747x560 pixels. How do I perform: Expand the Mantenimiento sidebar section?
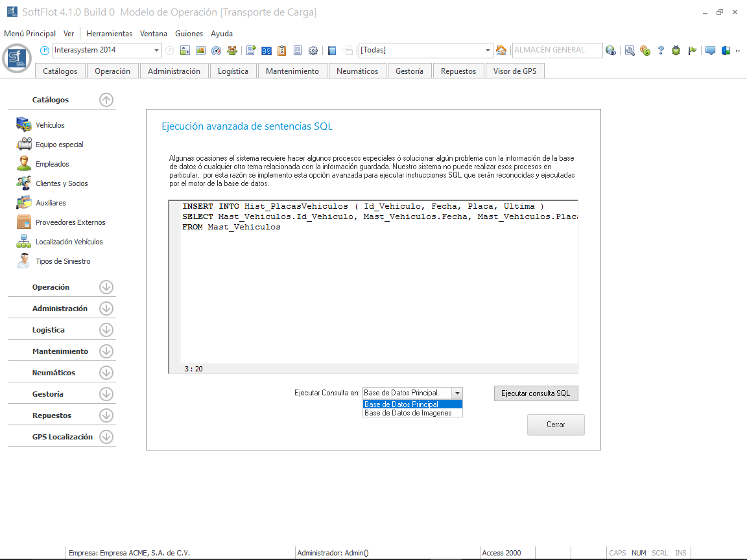[106, 351]
